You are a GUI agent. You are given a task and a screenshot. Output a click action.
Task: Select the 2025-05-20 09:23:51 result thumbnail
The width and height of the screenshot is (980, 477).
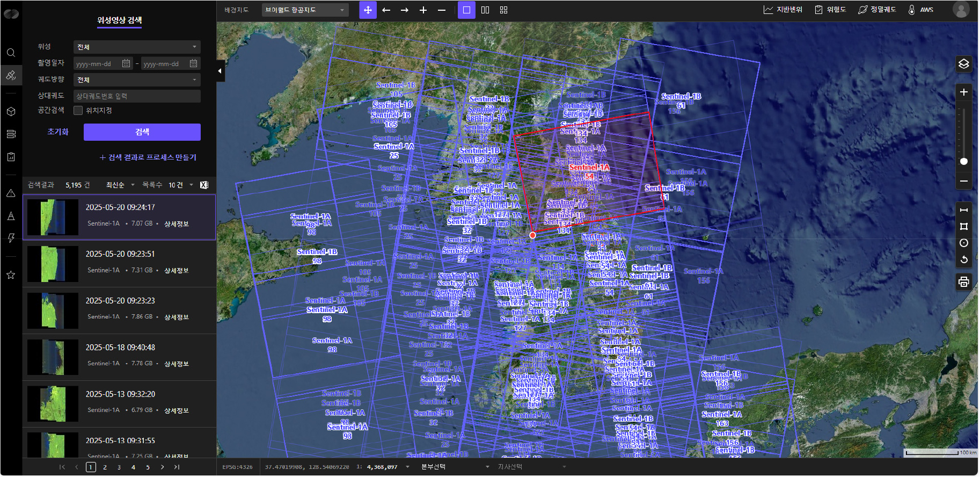click(x=53, y=264)
